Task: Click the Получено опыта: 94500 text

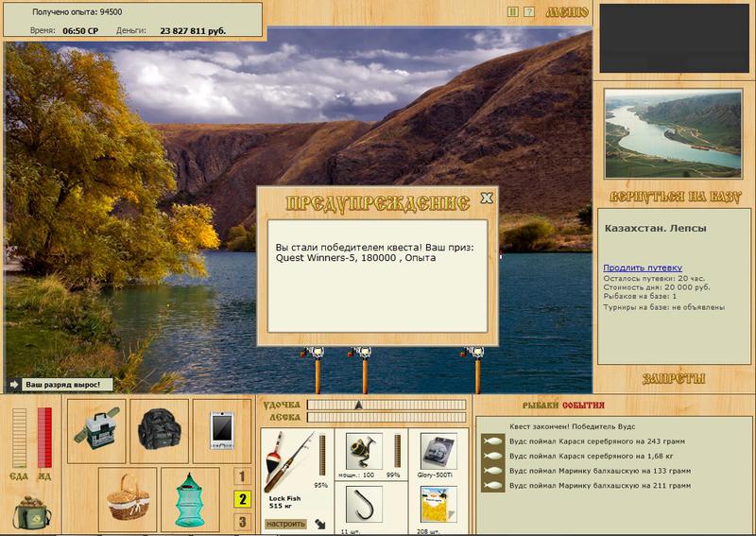Action: click(77, 12)
